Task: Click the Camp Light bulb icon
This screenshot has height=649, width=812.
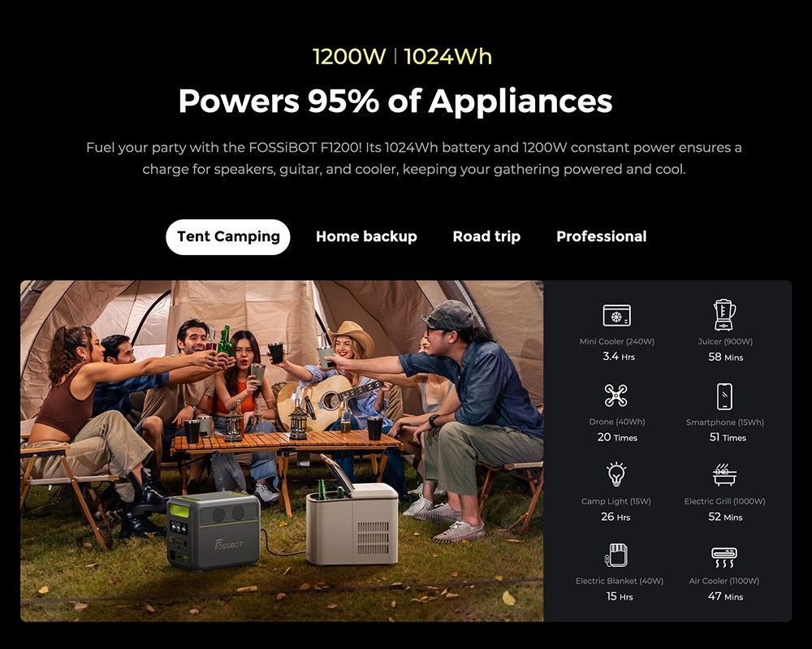Action: click(x=616, y=474)
